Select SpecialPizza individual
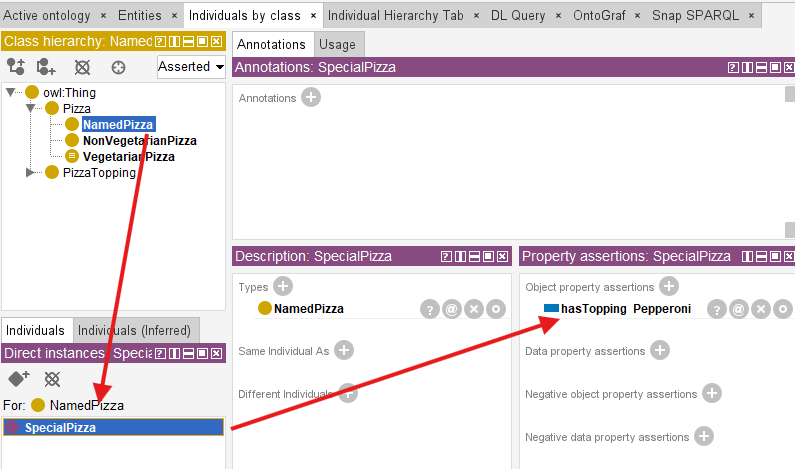 pos(113,427)
